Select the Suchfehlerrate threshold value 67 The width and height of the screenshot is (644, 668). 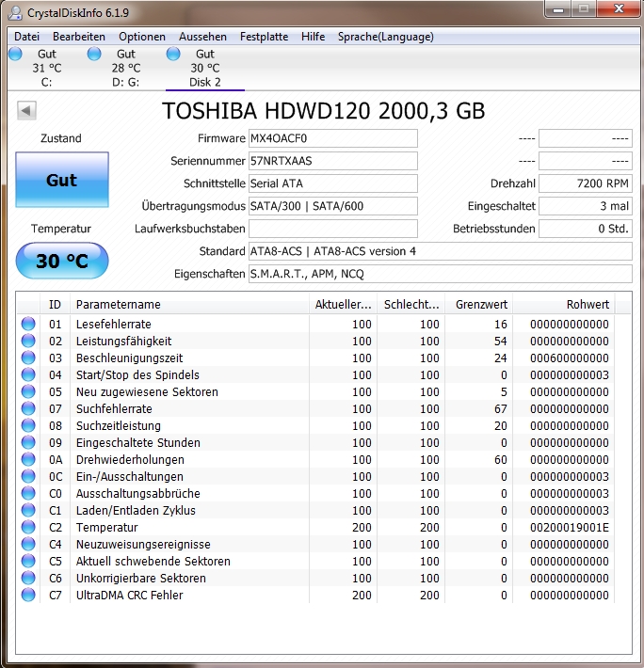(x=500, y=408)
